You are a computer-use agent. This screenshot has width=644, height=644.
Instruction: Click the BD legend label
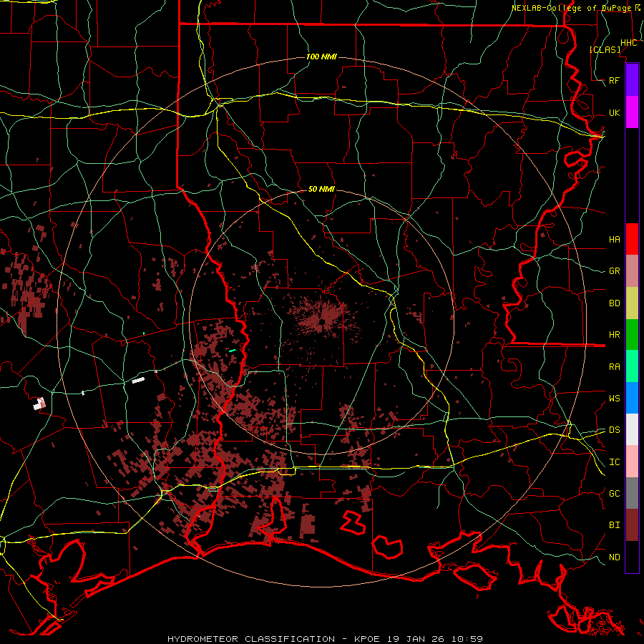pyautogui.click(x=615, y=303)
